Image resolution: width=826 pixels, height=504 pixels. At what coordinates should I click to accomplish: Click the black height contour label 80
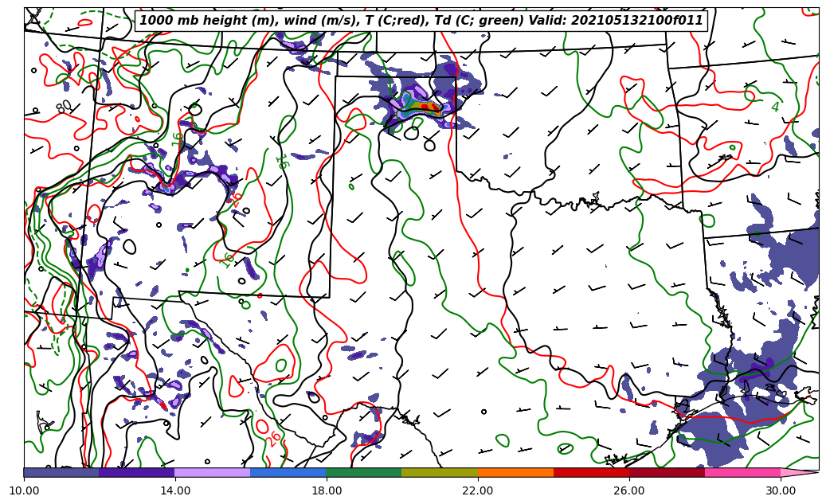point(64,106)
